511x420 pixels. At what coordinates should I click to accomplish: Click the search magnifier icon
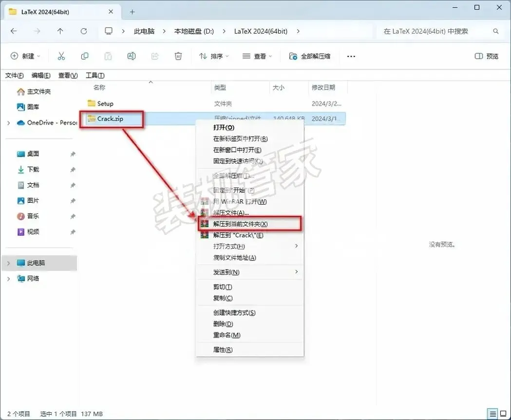[496, 31]
